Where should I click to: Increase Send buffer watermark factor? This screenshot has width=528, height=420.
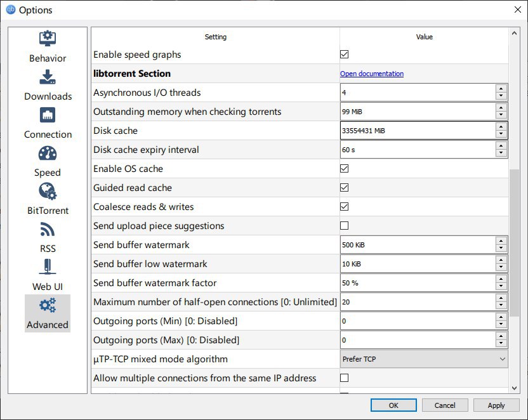coord(501,279)
